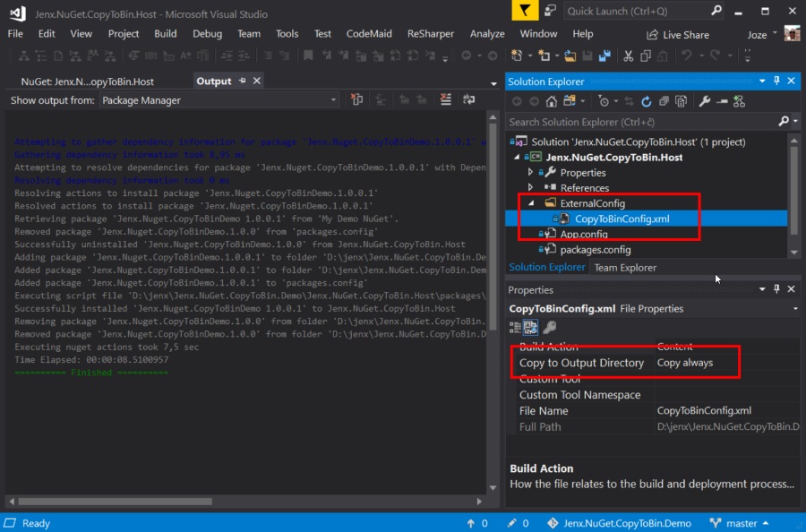Image resolution: width=806 pixels, height=532 pixels.
Task: Click the Quick Launch search field
Action: click(x=637, y=11)
